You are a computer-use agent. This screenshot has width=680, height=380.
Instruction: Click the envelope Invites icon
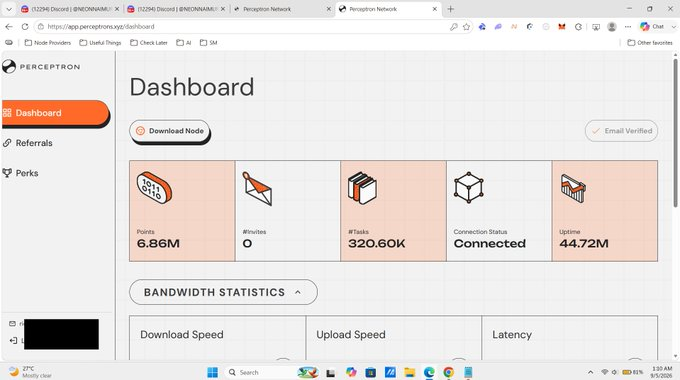[x=257, y=189]
